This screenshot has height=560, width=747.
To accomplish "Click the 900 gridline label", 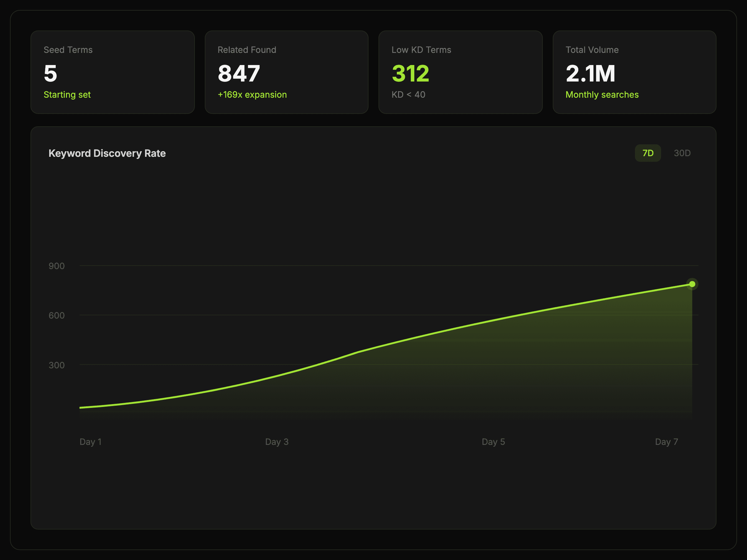I will (x=56, y=266).
